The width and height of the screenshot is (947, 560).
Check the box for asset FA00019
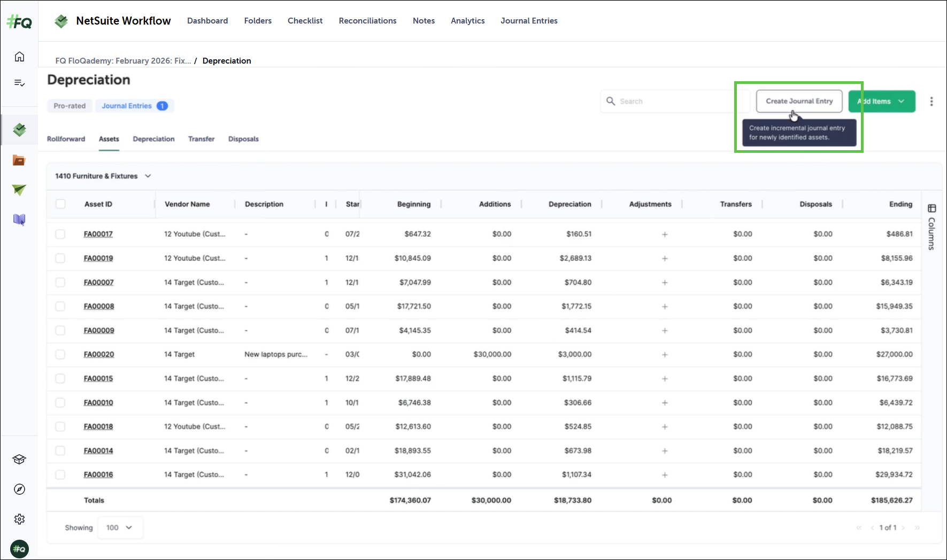60,258
